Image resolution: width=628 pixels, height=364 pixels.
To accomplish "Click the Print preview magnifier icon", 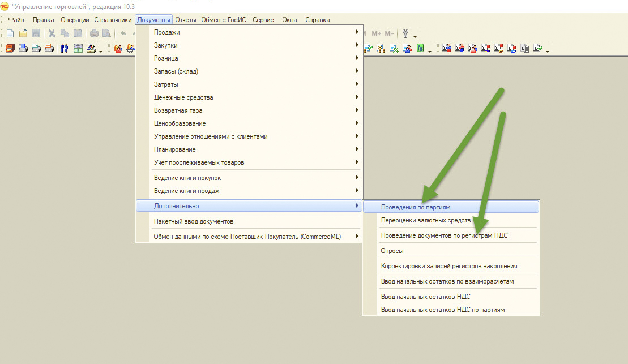I will pyautogui.click(x=106, y=33).
